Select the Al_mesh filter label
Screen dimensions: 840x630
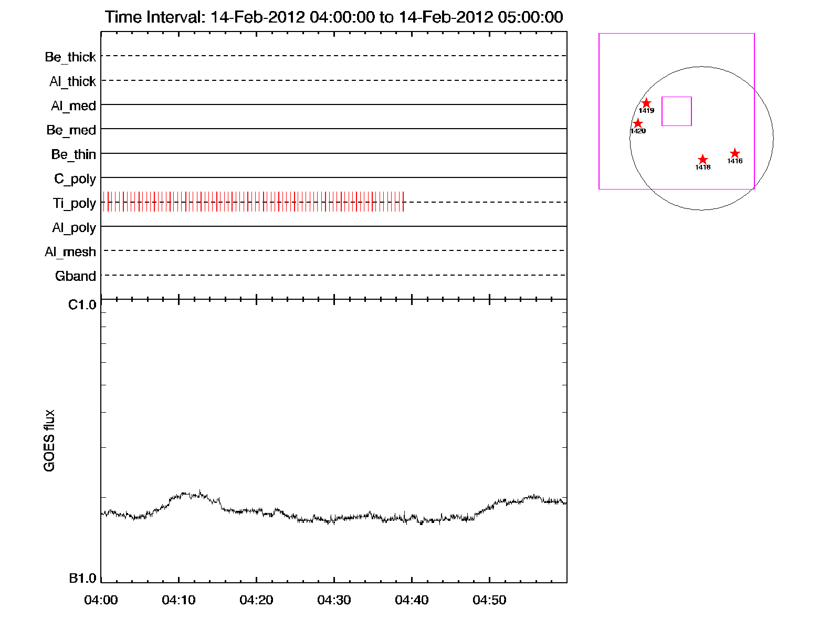70,252
